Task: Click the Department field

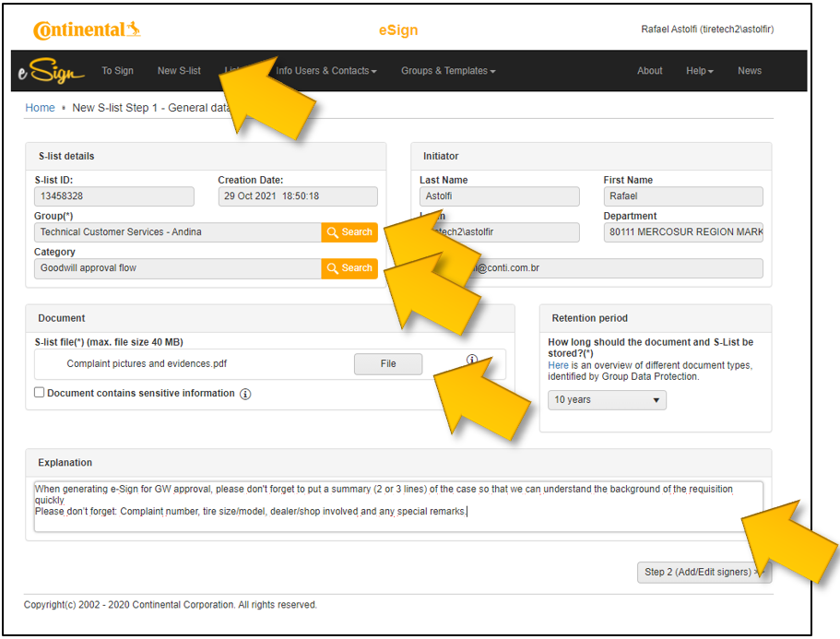Action: [683, 232]
